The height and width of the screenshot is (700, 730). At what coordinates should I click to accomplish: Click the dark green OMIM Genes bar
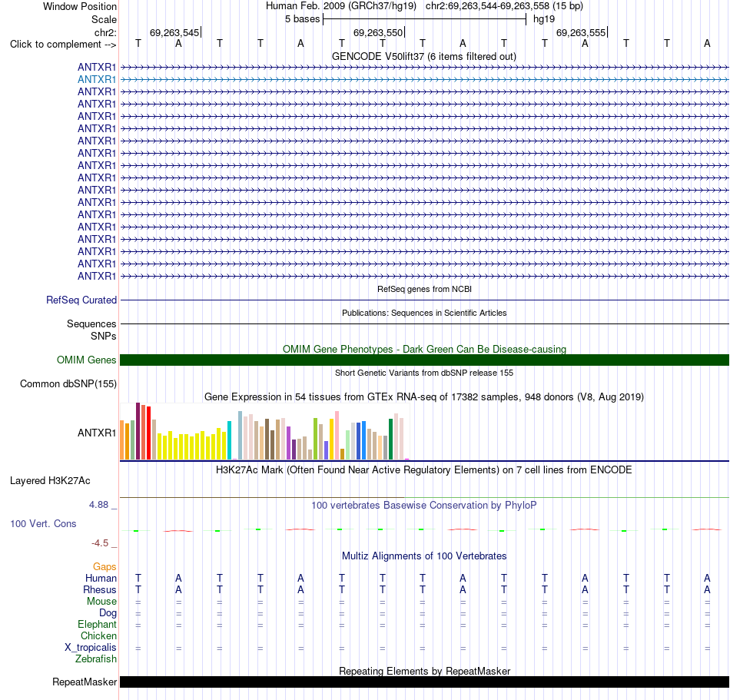(x=424, y=360)
